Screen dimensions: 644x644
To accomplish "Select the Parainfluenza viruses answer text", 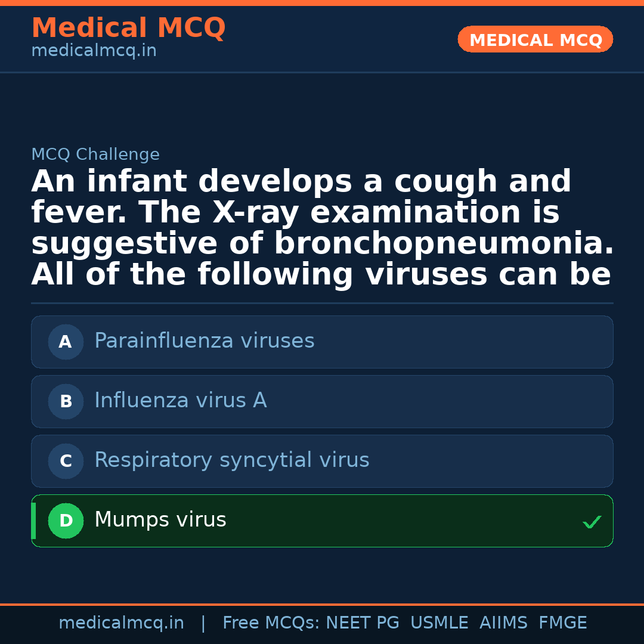I will 204,341.
